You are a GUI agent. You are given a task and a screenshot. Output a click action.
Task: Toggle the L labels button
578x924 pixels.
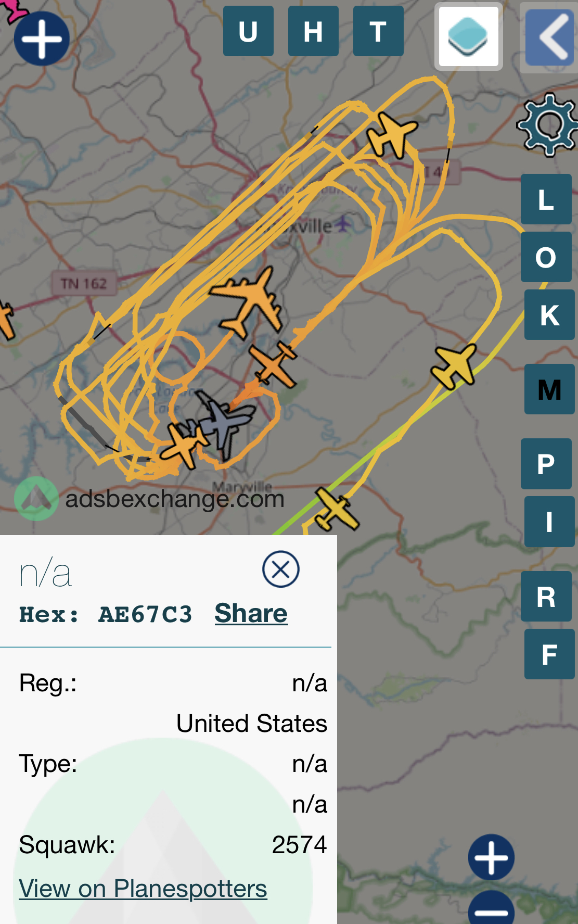click(546, 199)
